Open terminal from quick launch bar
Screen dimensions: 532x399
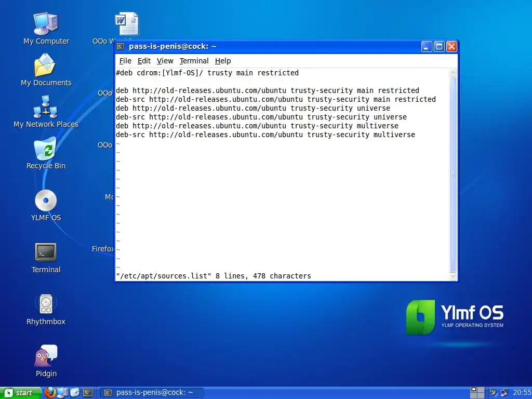(x=88, y=393)
